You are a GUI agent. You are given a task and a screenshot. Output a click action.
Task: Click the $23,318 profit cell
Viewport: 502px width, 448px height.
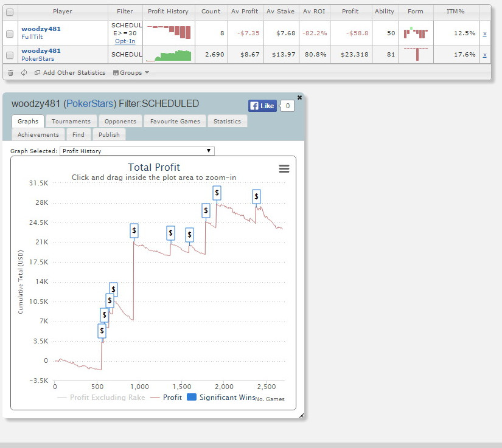(x=351, y=55)
